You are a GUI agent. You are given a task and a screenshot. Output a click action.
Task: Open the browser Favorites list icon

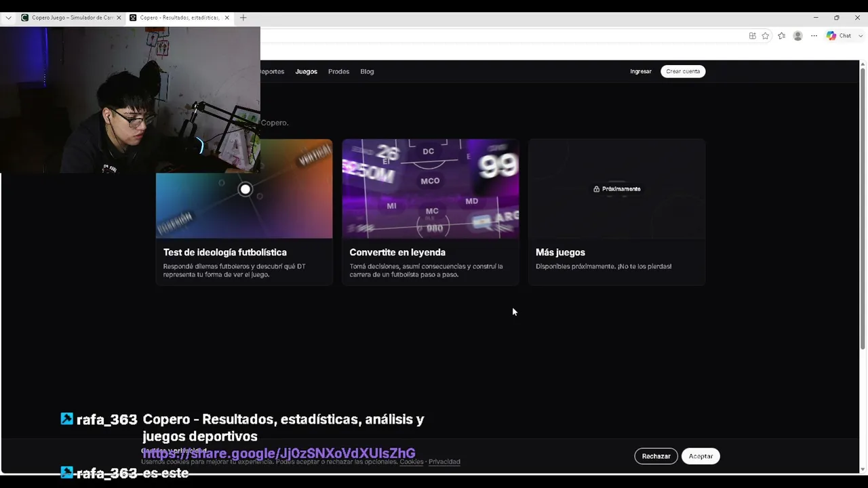pos(781,36)
